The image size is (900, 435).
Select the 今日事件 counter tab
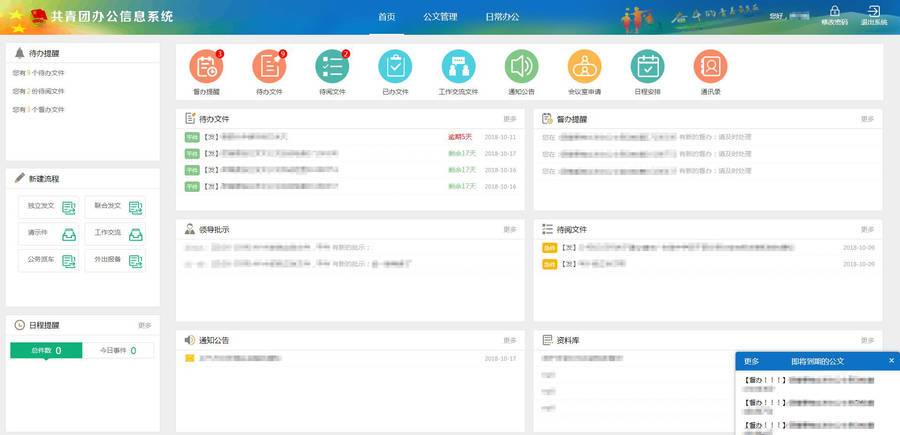coord(119,350)
